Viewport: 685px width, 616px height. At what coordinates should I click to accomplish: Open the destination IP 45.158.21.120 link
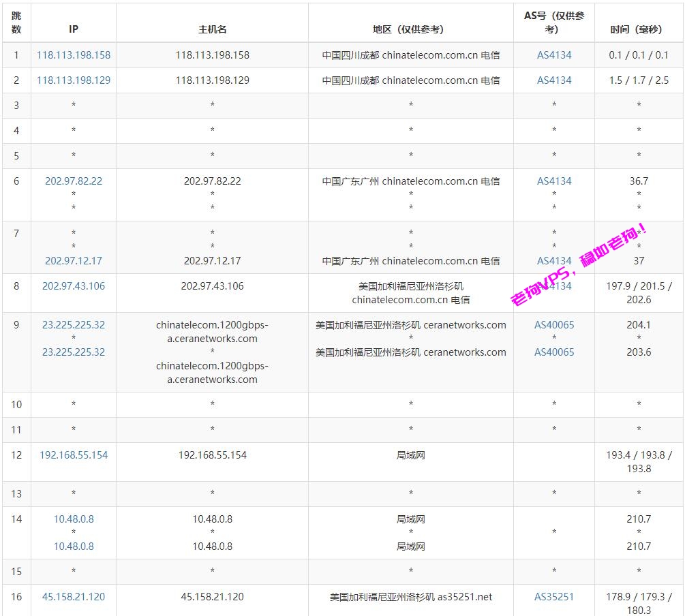74,597
